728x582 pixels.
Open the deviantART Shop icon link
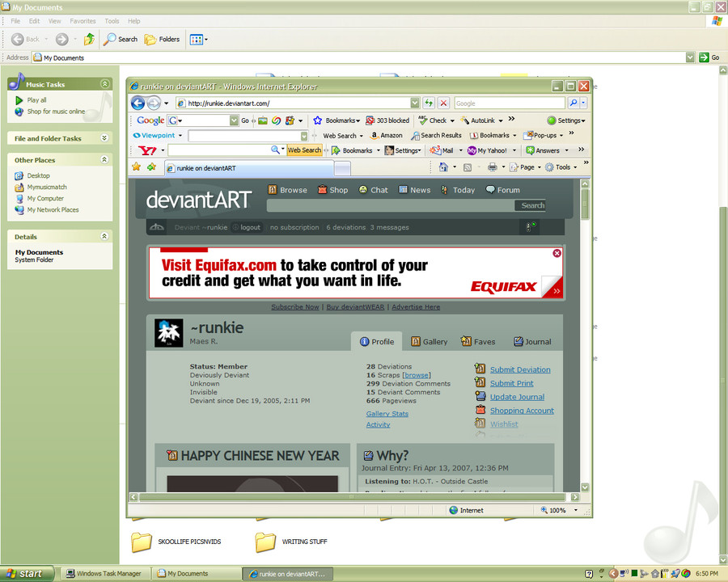pos(333,190)
